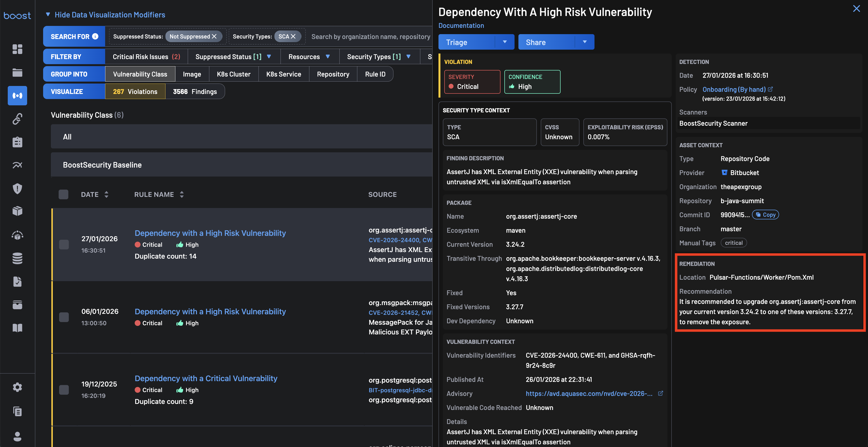The image size is (868, 447).
Task: Open the Triage dropdown arrow
Action: [x=504, y=42]
